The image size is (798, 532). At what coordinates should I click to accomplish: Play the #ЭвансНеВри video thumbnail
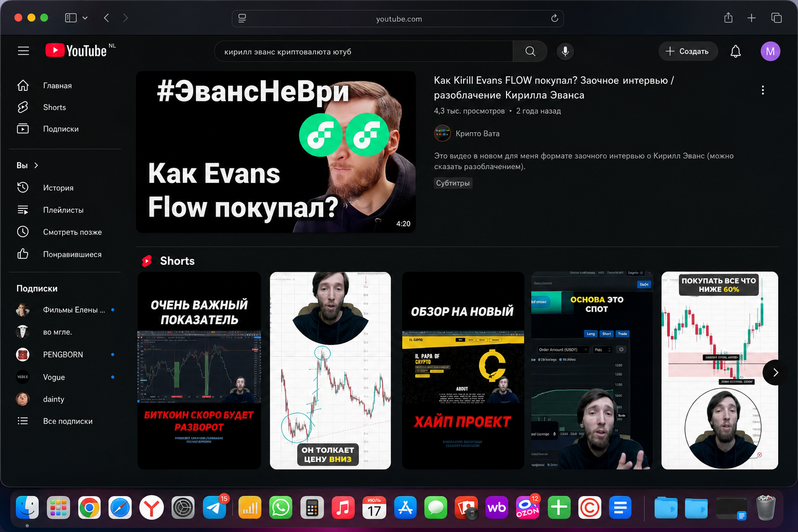pos(276,152)
